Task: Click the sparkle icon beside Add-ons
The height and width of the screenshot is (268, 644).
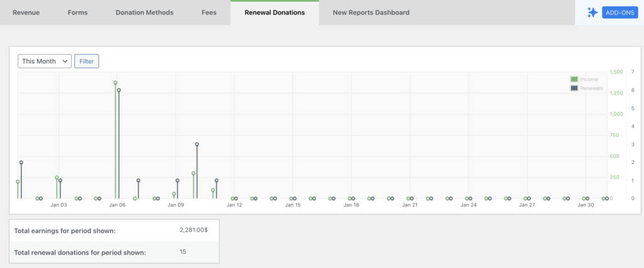Action: pyautogui.click(x=592, y=13)
